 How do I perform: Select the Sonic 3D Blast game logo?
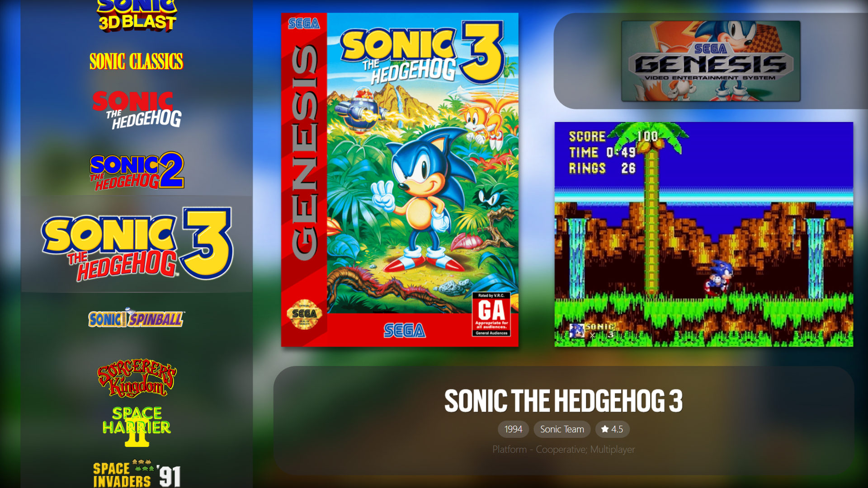point(137,16)
